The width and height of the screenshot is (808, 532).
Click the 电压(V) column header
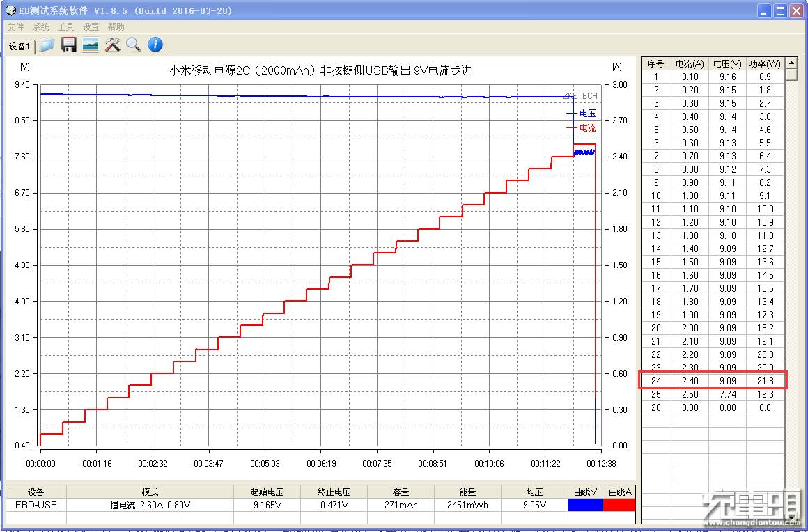pyautogui.click(x=727, y=64)
